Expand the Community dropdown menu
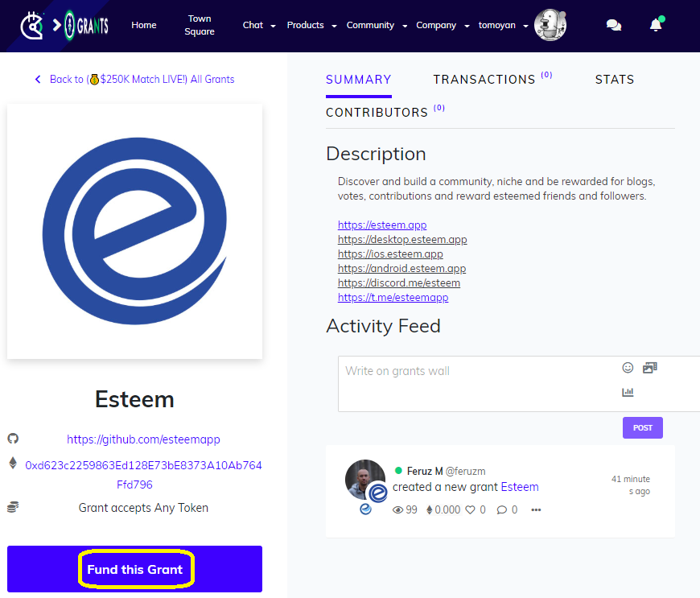The image size is (700, 598). tap(377, 25)
